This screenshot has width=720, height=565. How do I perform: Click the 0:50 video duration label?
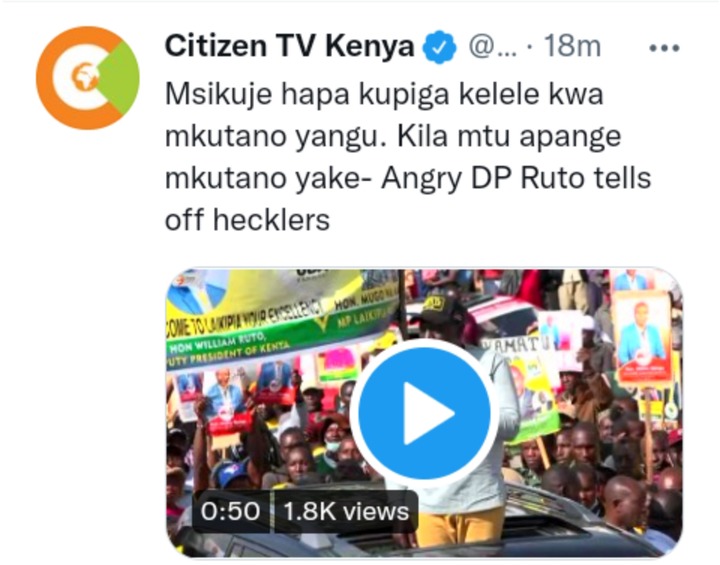point(231,511)
